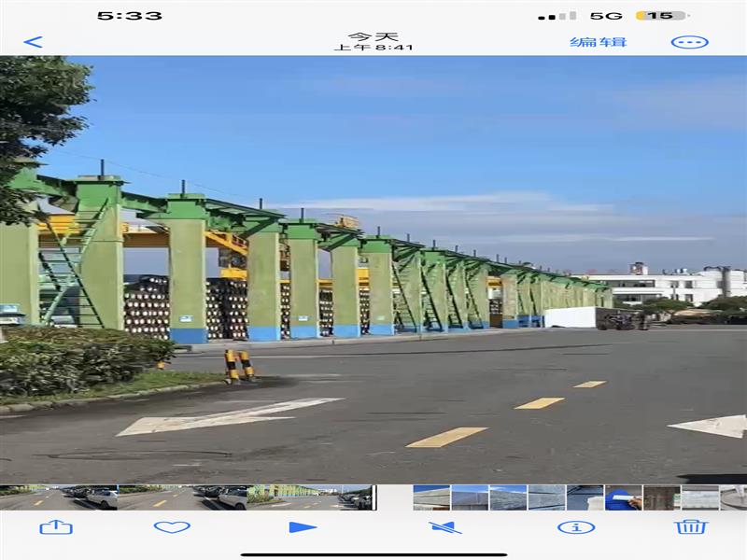Image resolution: width=747 pixels, height=560 pixels.
Task: Tap the 5G network indicator
Action: pos(607,16)
